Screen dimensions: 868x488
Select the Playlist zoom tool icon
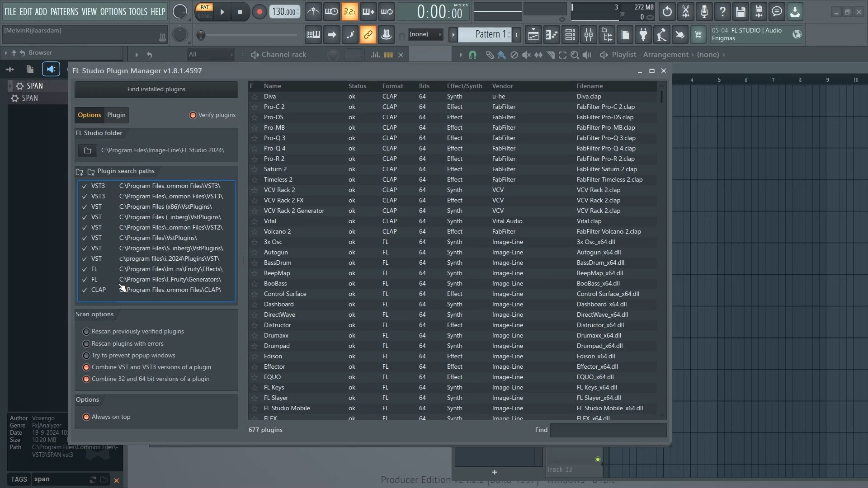pos(575,55)
